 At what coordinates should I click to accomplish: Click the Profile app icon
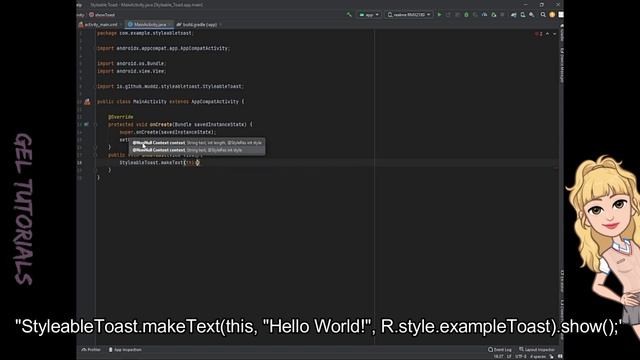[484, 15]
